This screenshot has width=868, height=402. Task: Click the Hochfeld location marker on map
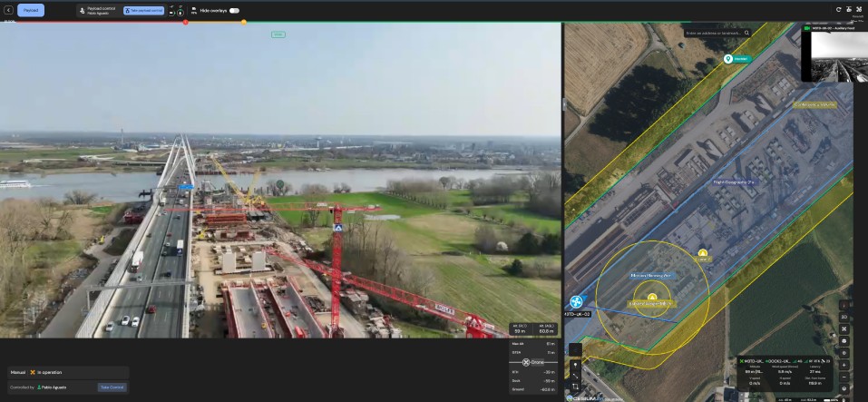[x=727, y=59]
